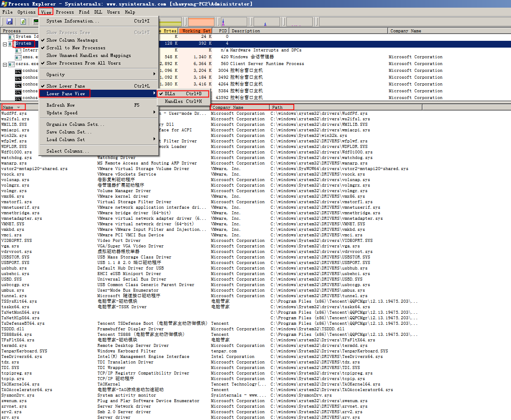Viewport: 511px width, 420px height.
Task: Click the csrss.exe process icon
Action: (x=11, y=64)
